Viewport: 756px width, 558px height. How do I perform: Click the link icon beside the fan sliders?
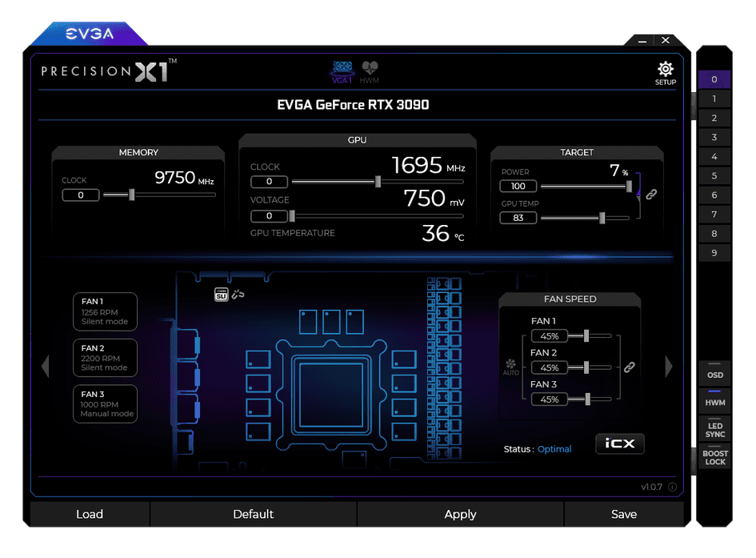point(629,367)
